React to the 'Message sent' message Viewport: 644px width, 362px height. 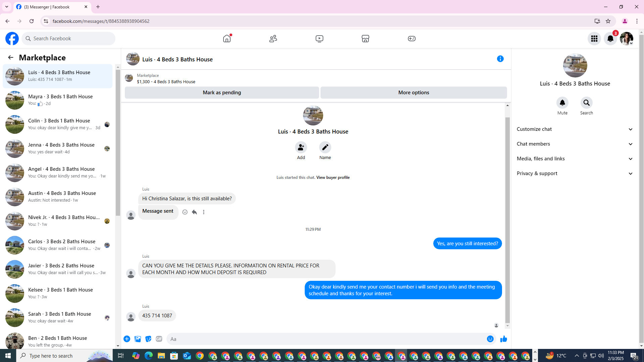pos(185,212)
